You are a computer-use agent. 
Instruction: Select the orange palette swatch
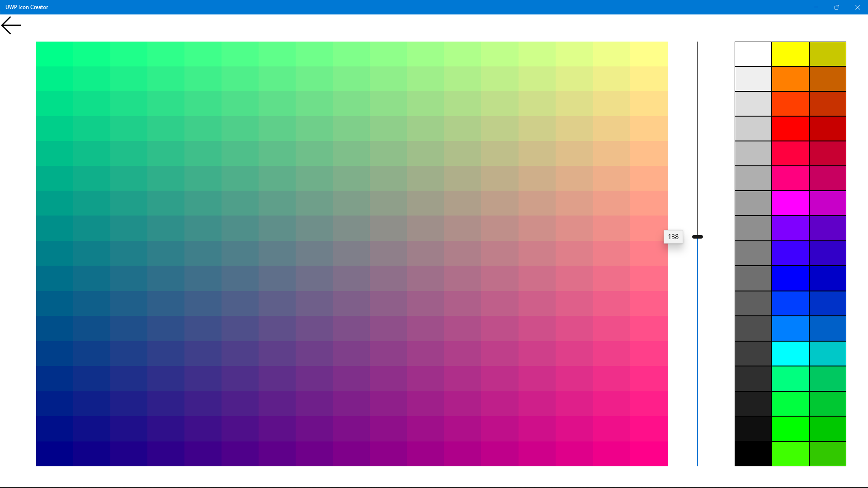pyautogui.click(x=790, y=79)
